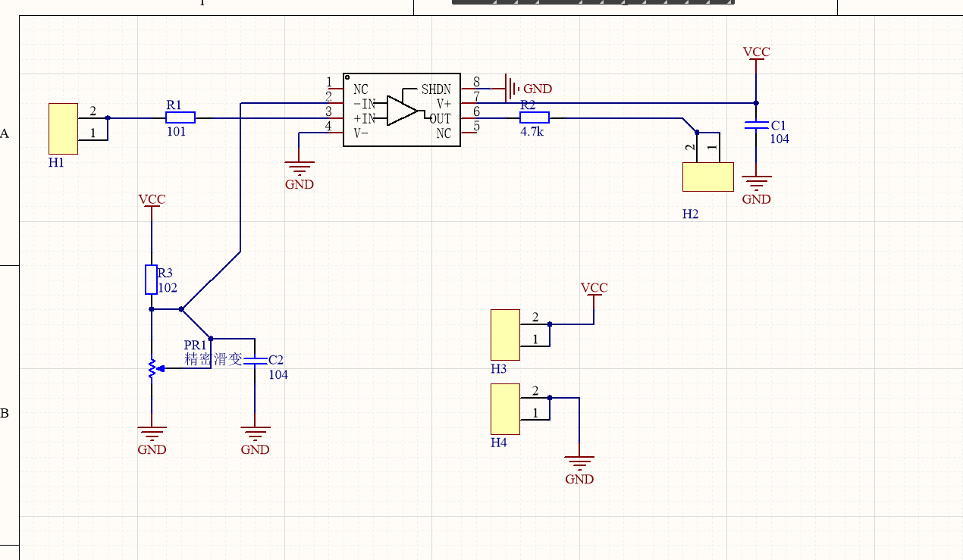This screenshot has height=560, width=963.
Task: Select the R2 designator label
Action: [x=528, y=105]
